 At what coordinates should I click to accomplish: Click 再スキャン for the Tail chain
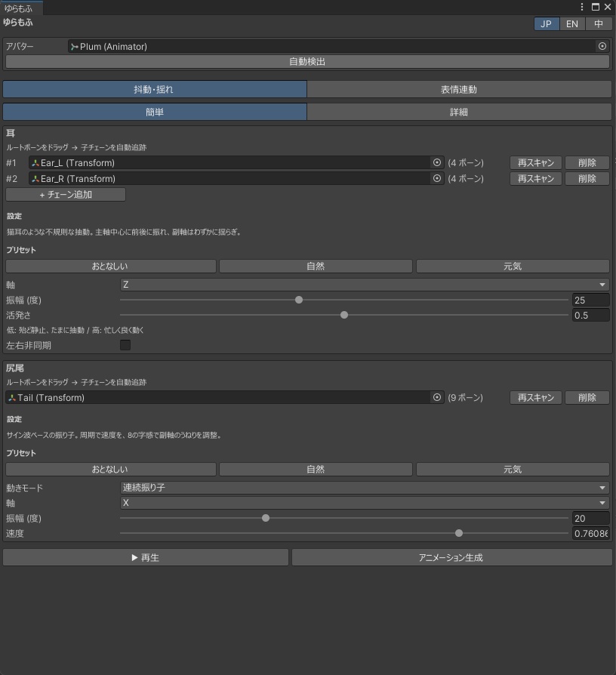coord(535,397)
